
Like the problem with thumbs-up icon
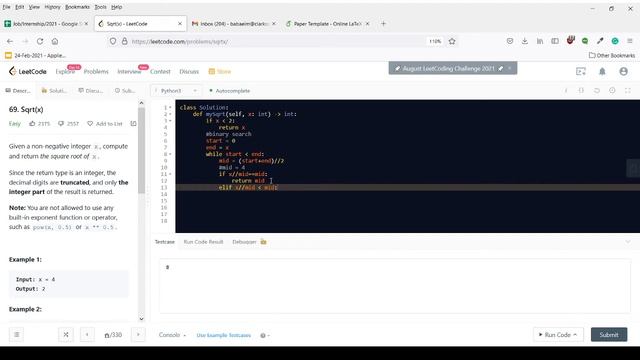click(32, 123)
